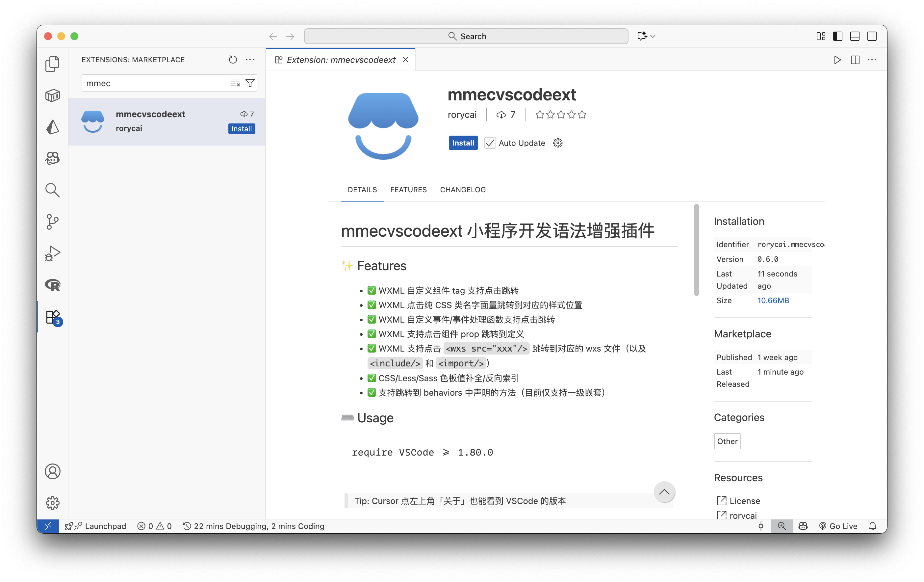
Task: Open extension manage gear menu
Action: [x=557, y=143]
